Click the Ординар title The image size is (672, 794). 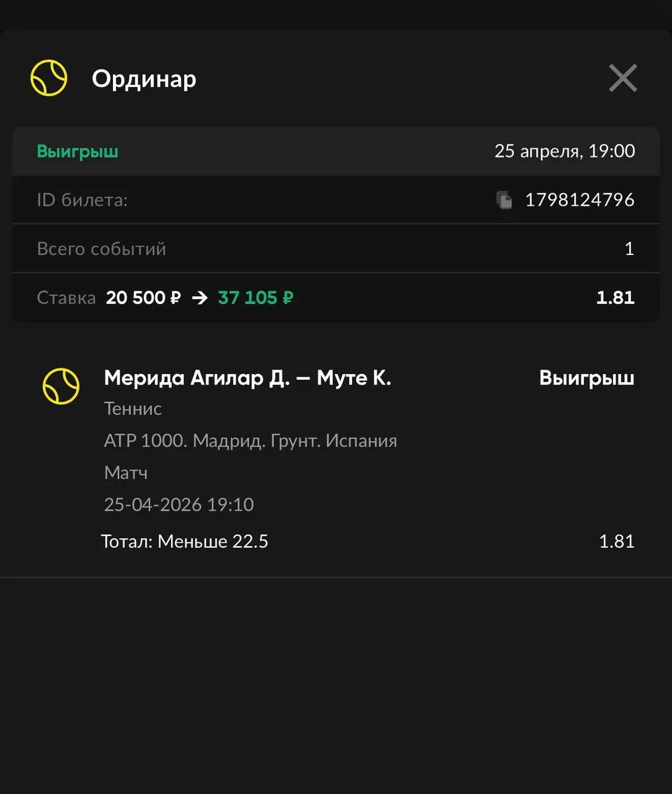click(x=144, y=79)
